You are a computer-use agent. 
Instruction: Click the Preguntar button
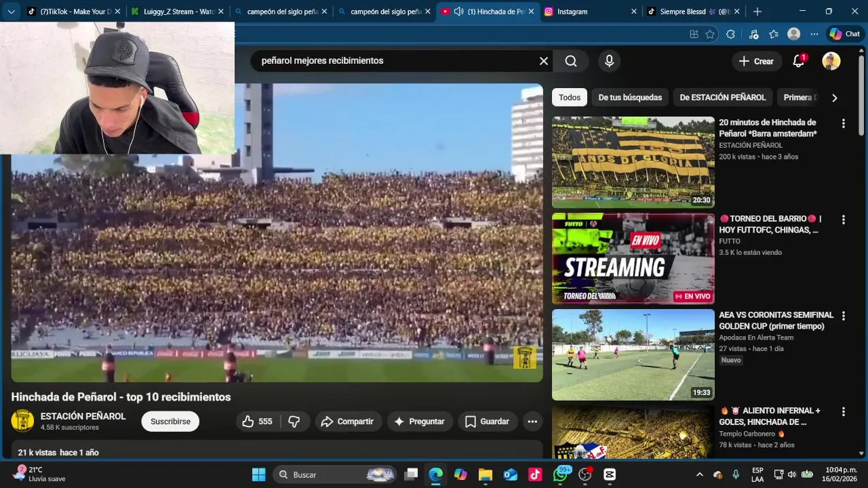(x=420, y=422)
